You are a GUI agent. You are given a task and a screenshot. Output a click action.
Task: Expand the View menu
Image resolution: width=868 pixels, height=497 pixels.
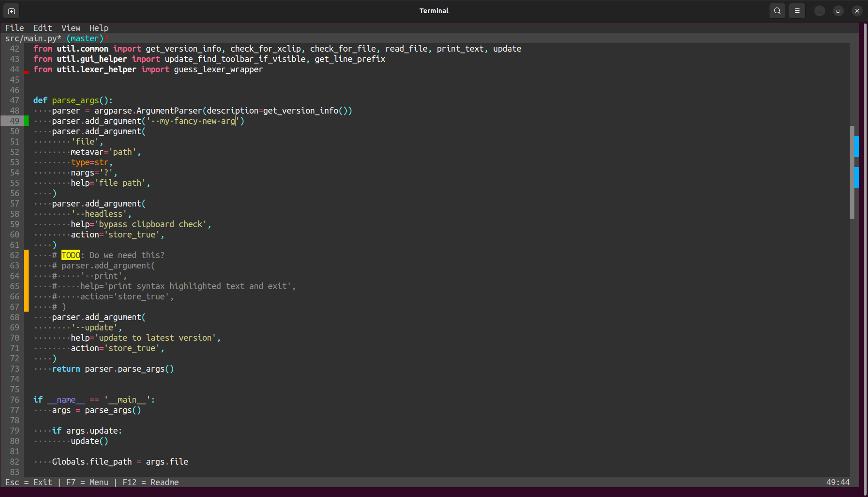coord(71,28)
